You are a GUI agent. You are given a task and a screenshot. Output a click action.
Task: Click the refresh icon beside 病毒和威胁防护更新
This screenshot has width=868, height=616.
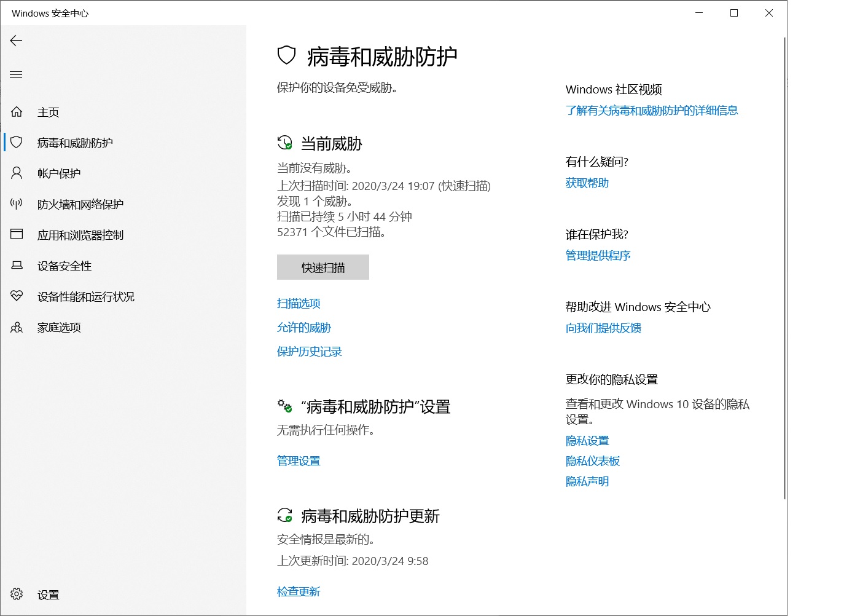[x=284, y=515]
